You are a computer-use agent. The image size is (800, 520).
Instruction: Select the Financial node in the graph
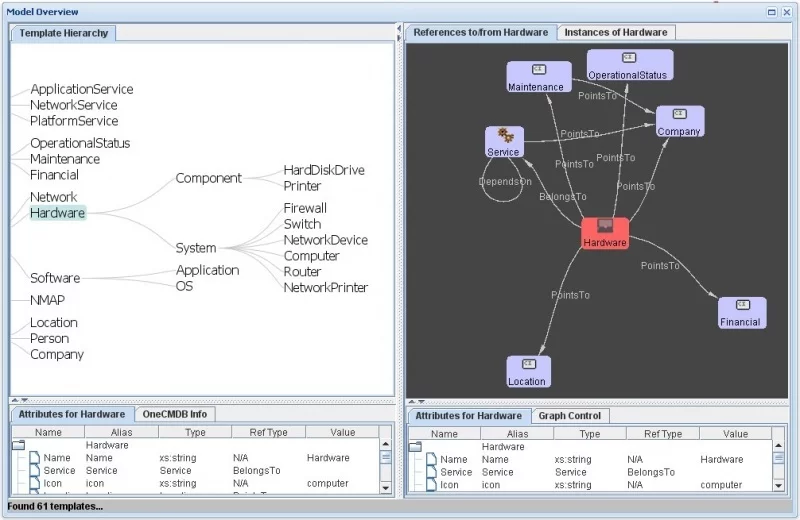(x=742, y=313)
